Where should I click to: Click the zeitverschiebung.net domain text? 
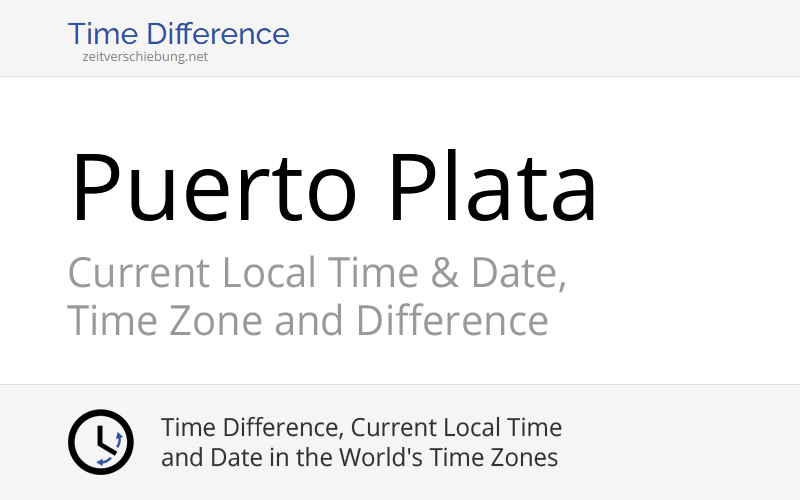[x=146, y=57]
